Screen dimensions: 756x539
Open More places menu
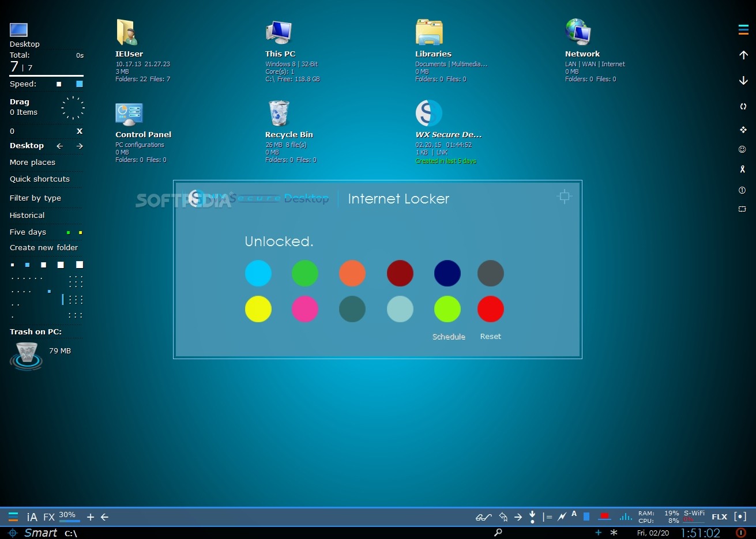tap(32, 163)
